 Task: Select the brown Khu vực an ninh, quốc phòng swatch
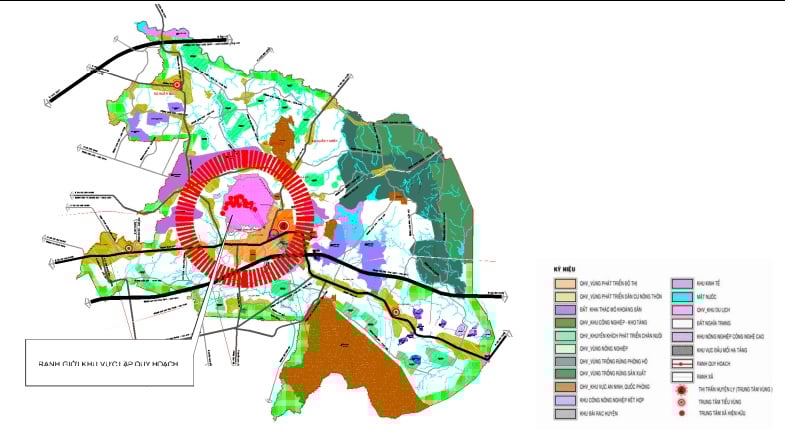tap(564, 387)
